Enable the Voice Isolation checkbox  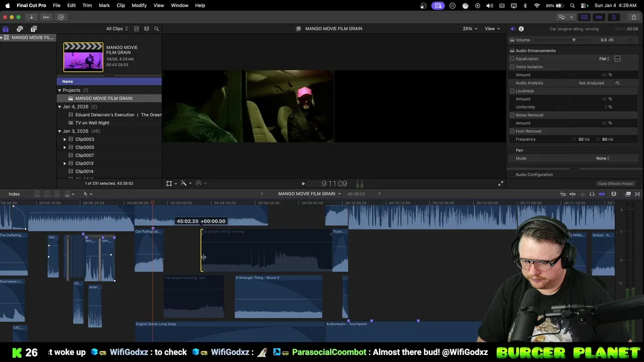tap(512, 67)
